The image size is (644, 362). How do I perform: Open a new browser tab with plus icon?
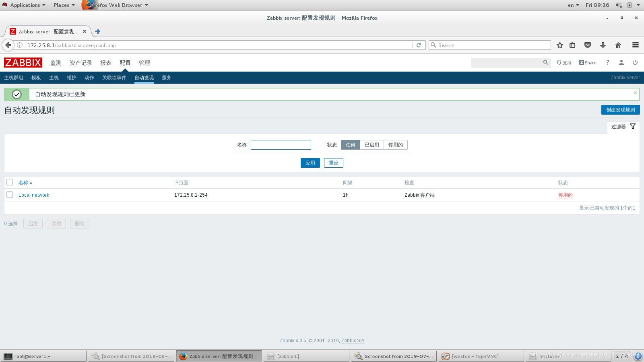click(x=98, y=31)
